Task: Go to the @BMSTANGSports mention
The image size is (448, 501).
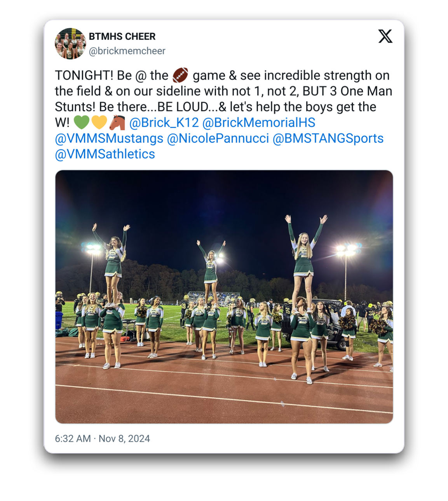Action: point(328,138)
